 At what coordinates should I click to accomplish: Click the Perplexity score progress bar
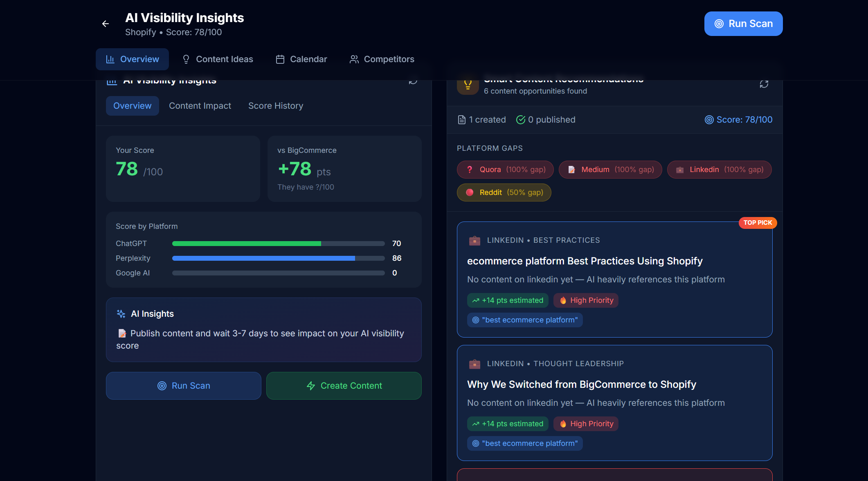278,258
